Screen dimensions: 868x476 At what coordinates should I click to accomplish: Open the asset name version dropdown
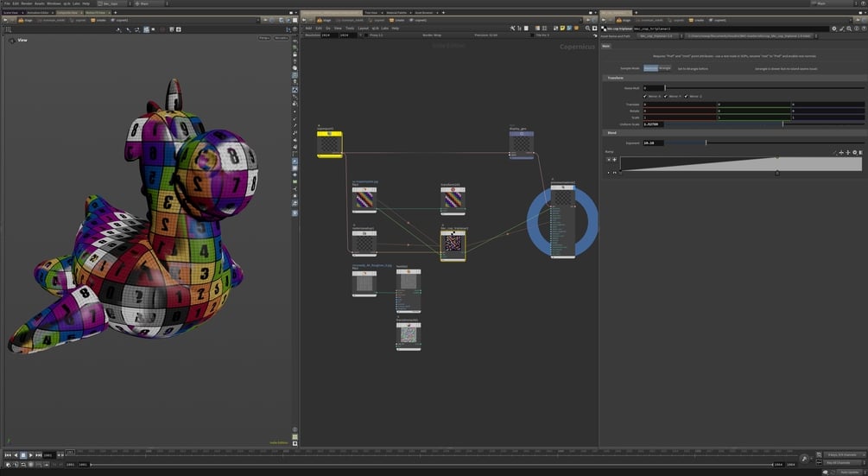coord(659,36)
